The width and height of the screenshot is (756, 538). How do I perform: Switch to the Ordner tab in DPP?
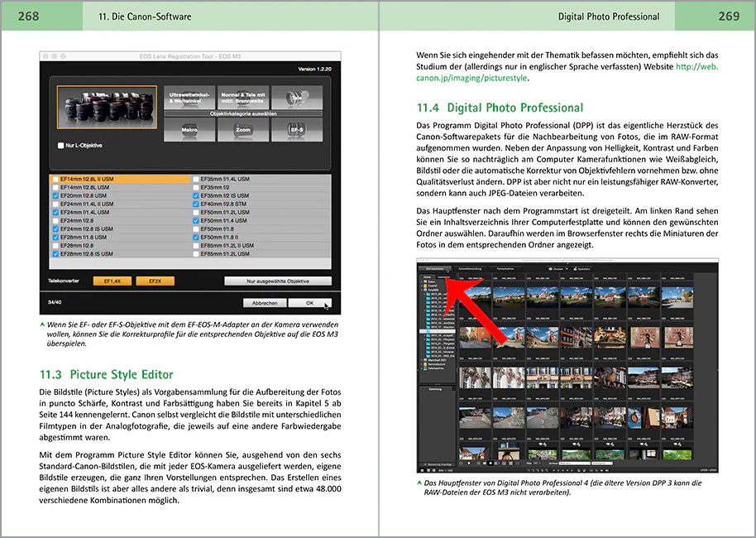(x=427, y=277)
